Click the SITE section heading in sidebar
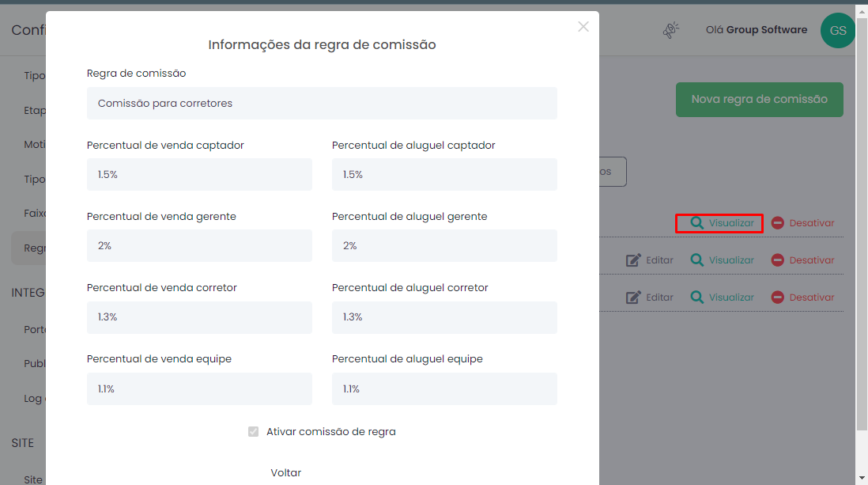 point(23,443)
